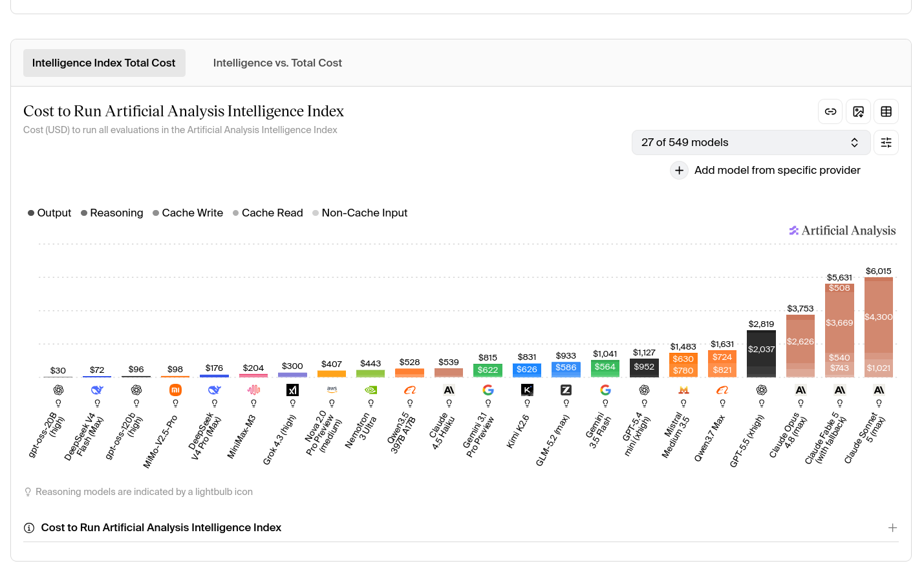Image resolution: width=924 pixels, height=579 pixels.
Task: Click the Xiaomi logo under MiMo-V2.5-Pro
Action: click(x=175, y=390)
